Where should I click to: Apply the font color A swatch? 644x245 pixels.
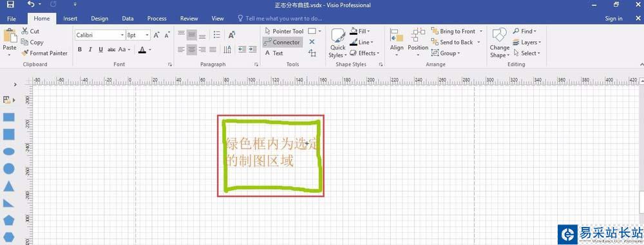pyautogui.click(x=142, y=50)
